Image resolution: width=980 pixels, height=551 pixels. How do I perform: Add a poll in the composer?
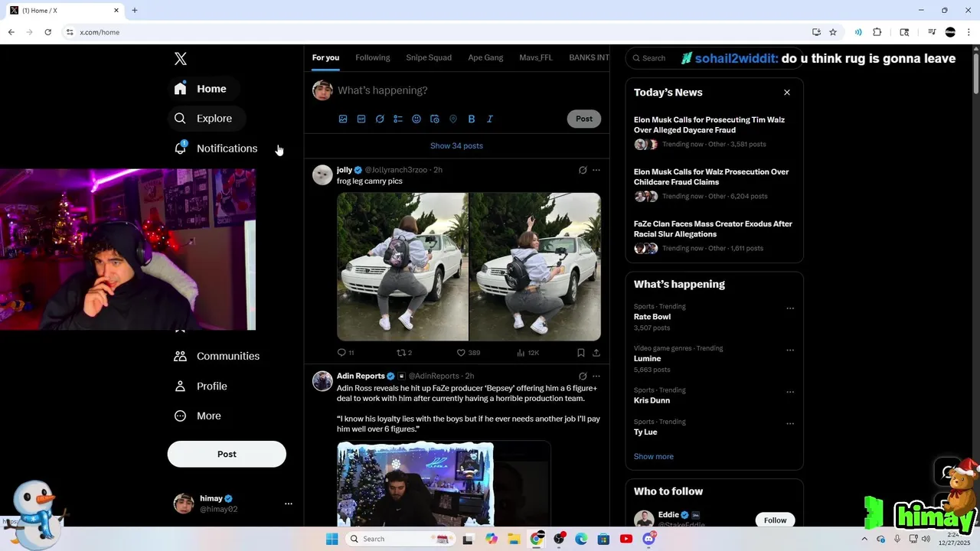coord(398,119)
